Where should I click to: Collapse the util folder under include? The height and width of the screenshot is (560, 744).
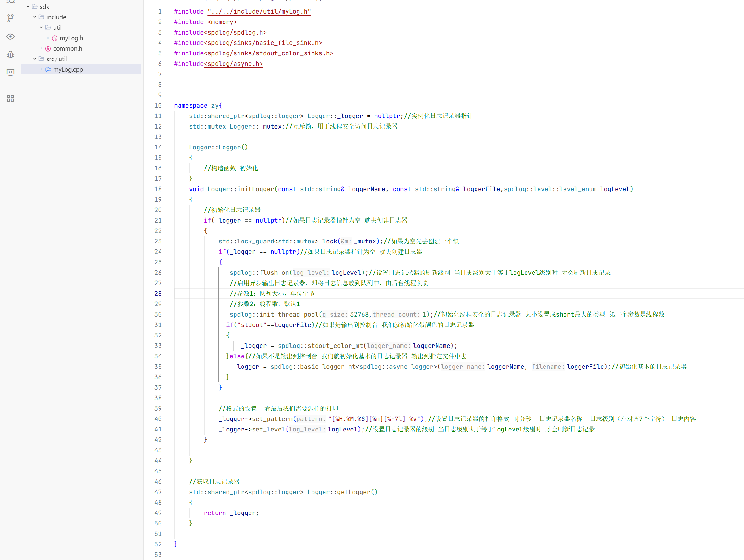tap(41, 28)
